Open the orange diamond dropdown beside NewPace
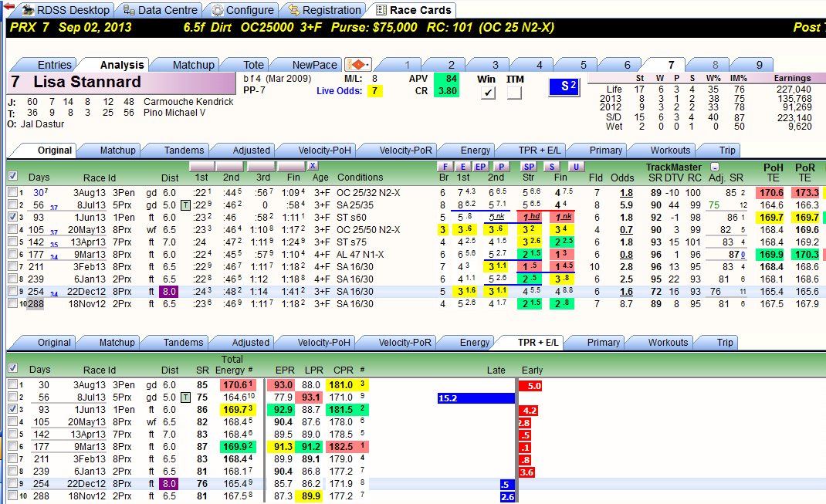The height and width of the screenshot is (504, 826). pyautogui.click(x=358, y=65)
